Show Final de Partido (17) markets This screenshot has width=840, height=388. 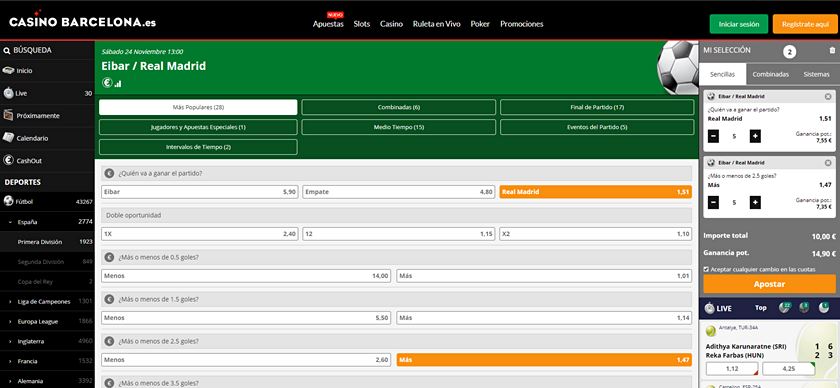(597, 107)
